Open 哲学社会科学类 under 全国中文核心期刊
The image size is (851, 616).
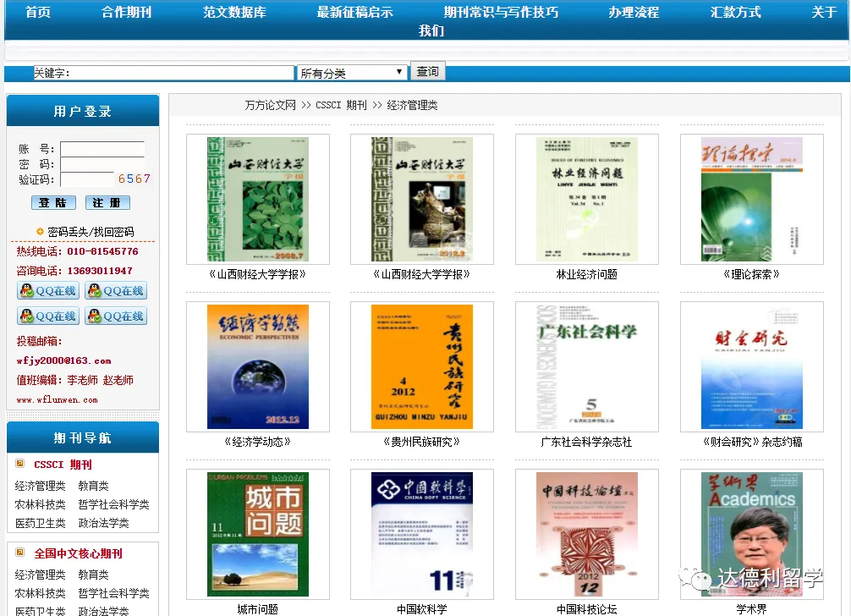[x=113, y=593]
